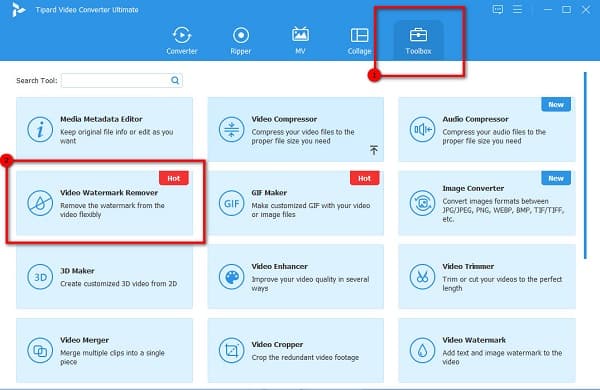Click the GIF Maker GIF icon
This screenshot has height=390, width=600.
pyautogui.click(x=232, y=203)
